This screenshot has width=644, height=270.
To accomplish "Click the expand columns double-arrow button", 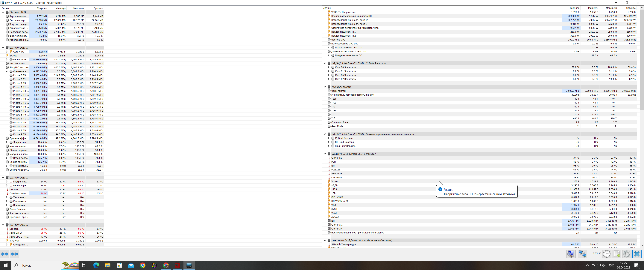I will (5, 254).
